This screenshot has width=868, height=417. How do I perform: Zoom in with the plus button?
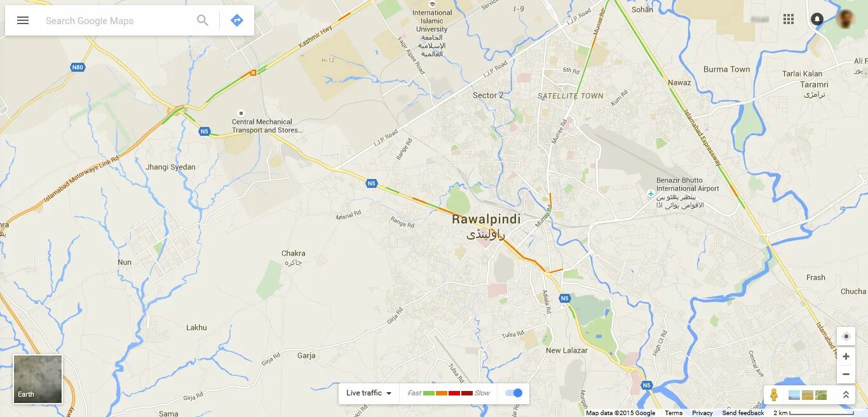846,357
